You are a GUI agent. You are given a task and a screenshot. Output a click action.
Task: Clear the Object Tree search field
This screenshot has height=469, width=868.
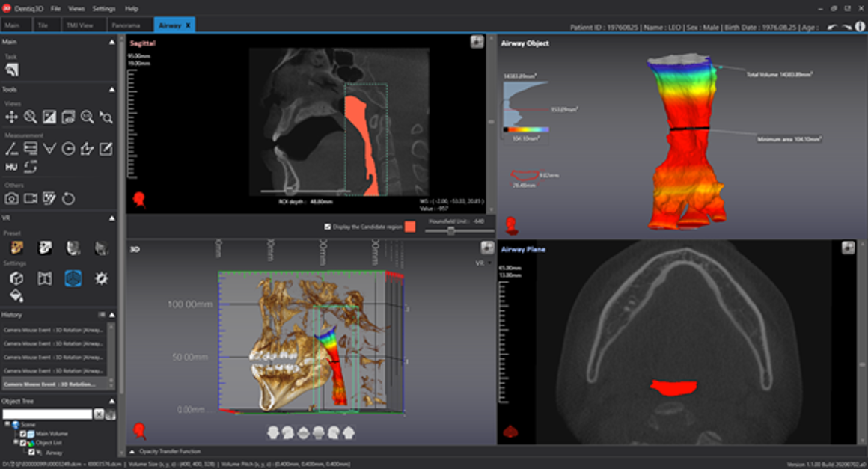99,414
